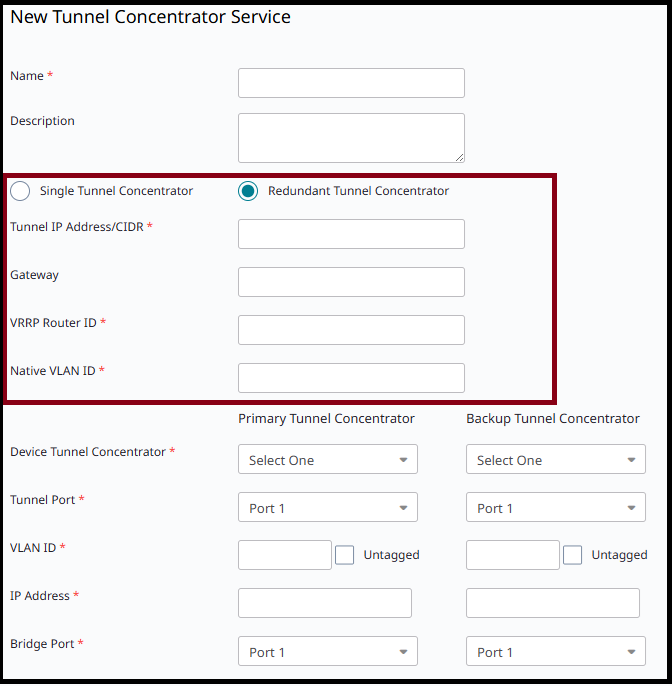This screenshot has width=672, height=686.
Task: Focus the Primary IP Address field
Action: pos(324,603)
